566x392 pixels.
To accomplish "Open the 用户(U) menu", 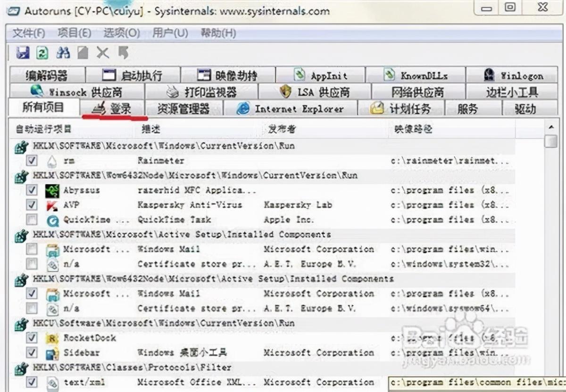I will click(x=170, y=33).
